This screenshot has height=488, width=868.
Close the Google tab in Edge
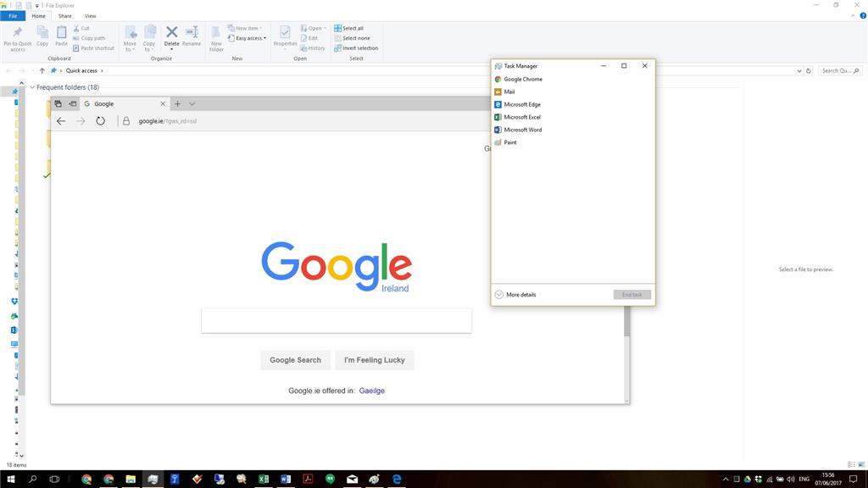tap(163, 103)
